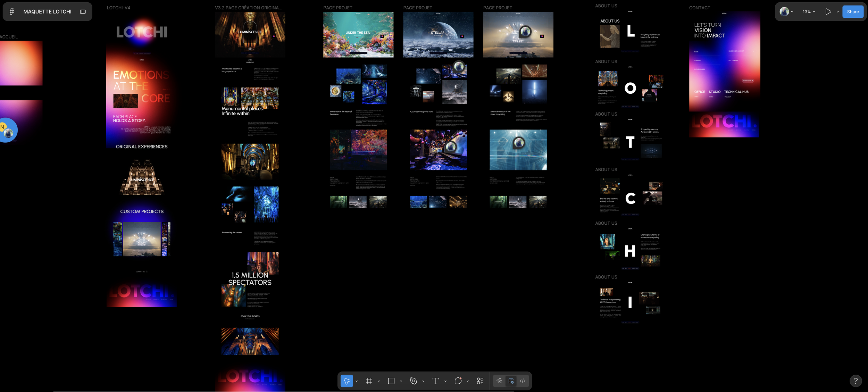Viewport: 868px width, 392px height.
Task: Click the Luminiscence cathedral hero image
Action: pos(250,34)
